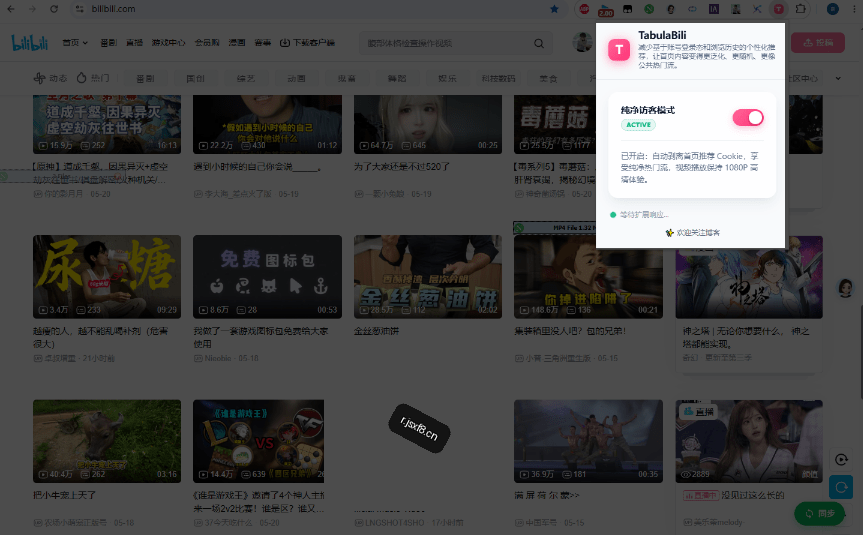
Task: Click the 热门 trending icon link
Action: [x=92, y=78]
